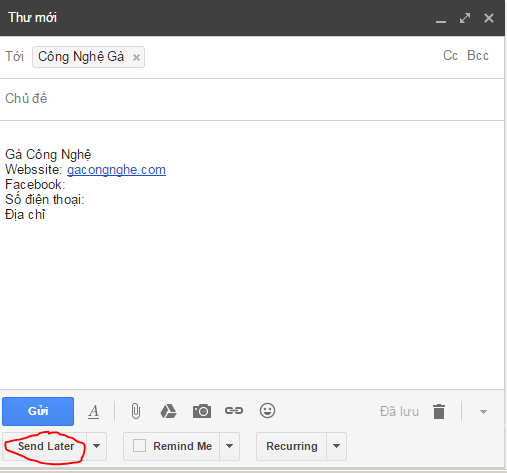Open more options arrow beside trash
The height and width of the screenshot is (473, 507).
[483, 412]
